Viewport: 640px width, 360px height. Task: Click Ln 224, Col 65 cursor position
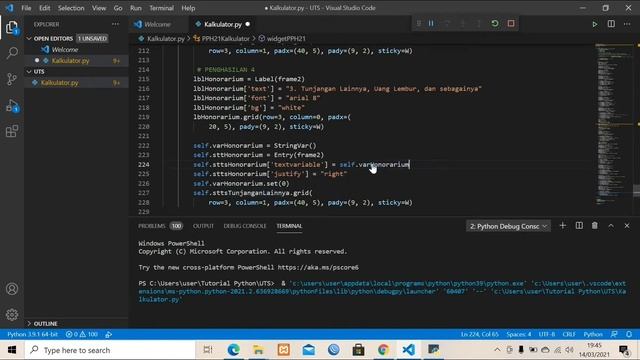tap(480, 334)
